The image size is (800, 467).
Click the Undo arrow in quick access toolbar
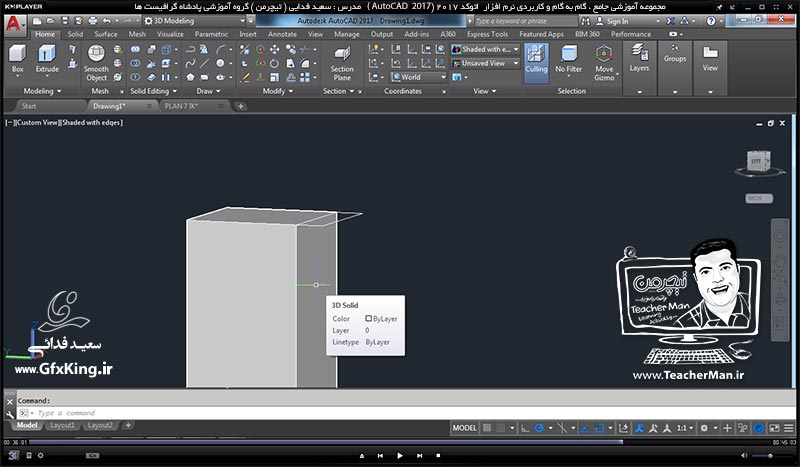(107, 21)
